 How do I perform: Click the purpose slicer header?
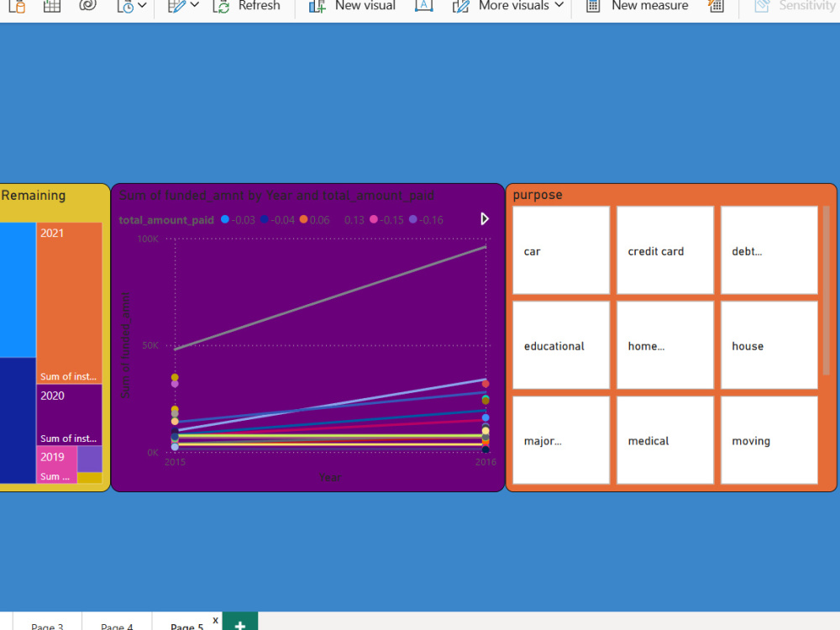(538, 195)
